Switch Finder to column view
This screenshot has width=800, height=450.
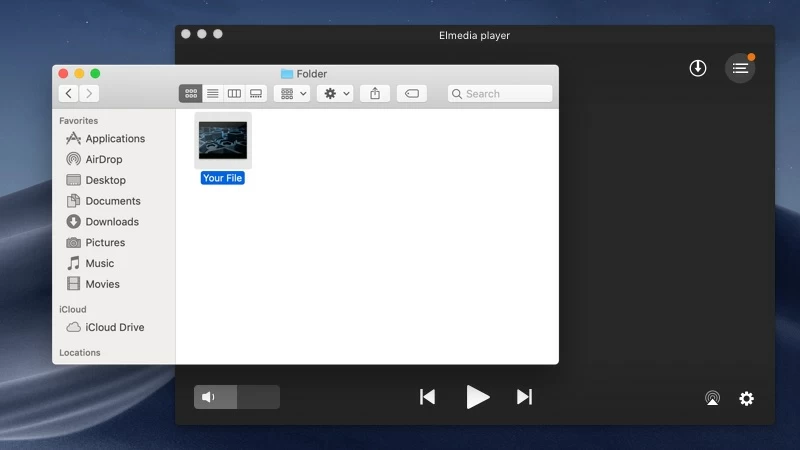234,93
